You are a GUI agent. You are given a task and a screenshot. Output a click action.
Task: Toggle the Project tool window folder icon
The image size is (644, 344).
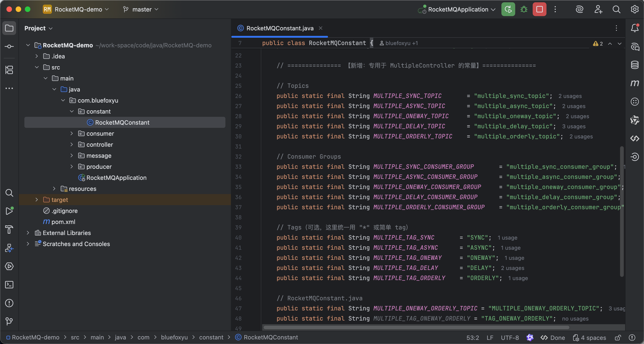pyautogui.click(x=9, y=28)
